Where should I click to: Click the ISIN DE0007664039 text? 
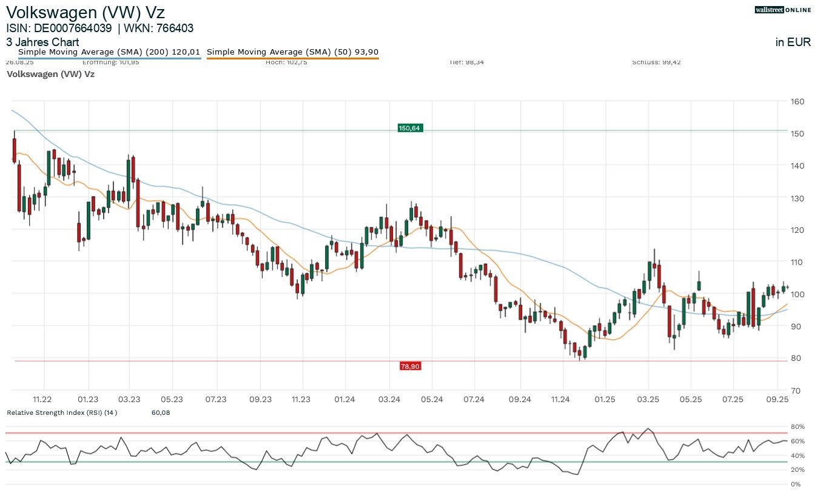pos(59,28)
